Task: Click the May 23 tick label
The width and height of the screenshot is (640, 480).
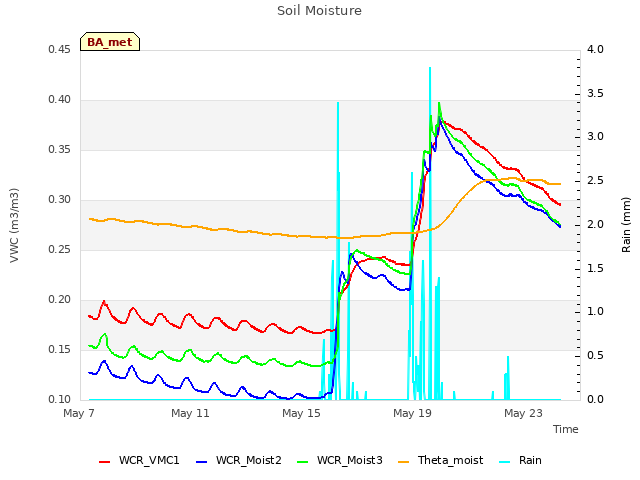Action: click(523, 413)
